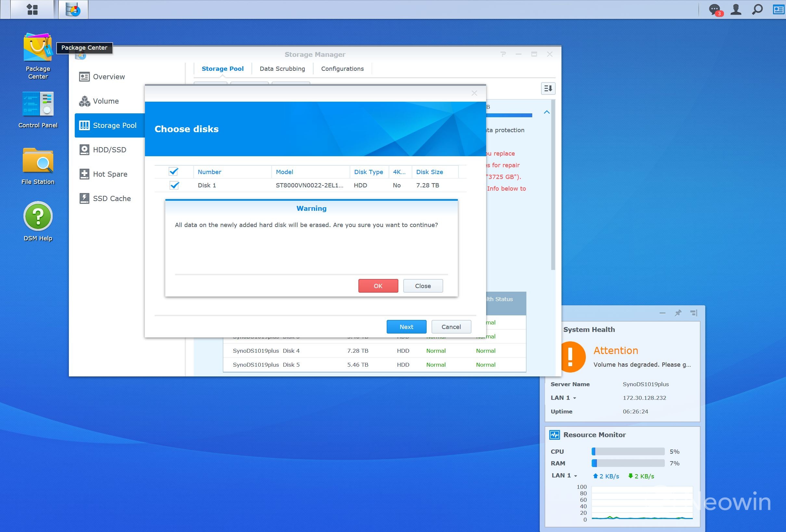This screenshot has width=786, height=532.
Task: Pin the widget panel
Action: 678,313
